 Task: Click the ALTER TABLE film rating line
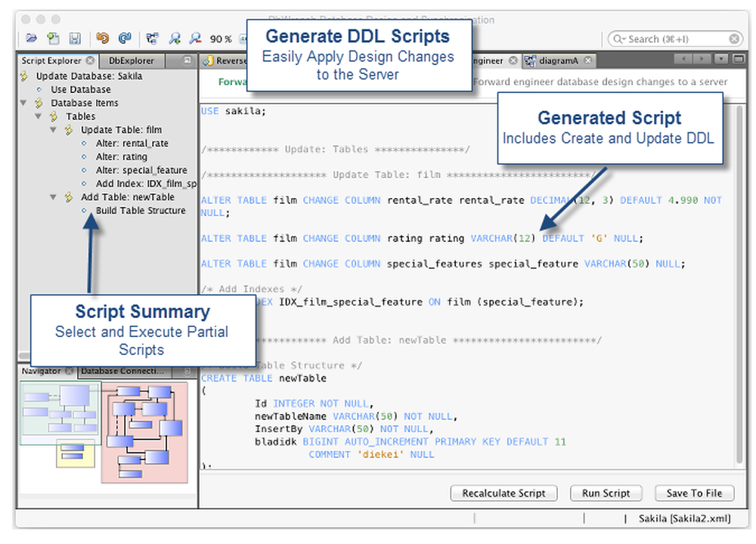(422, 239)
